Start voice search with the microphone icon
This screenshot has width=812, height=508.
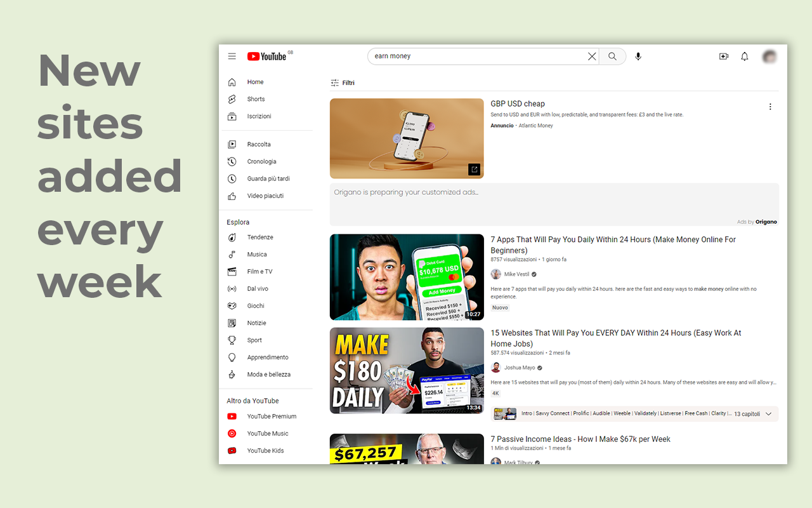pyautogui.click(x=638, y=57)
